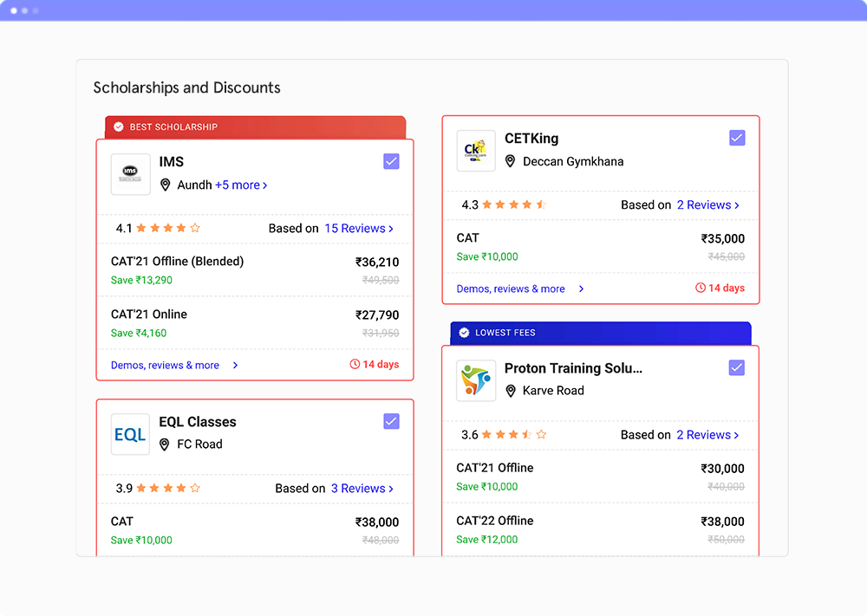Click the IMS logo thumbnail
The height and width of the screenshot is (616, 867).
click(131, 174)
